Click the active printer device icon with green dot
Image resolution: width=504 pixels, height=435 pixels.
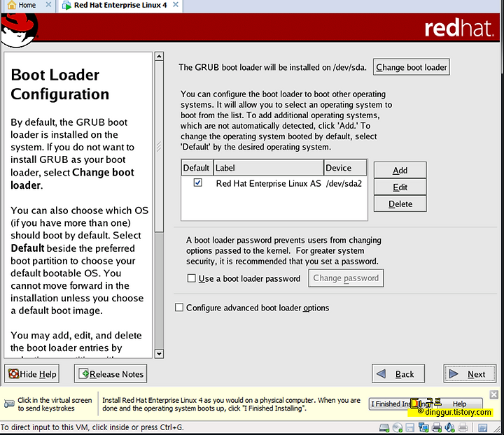pyautogui.click(x=437, y=427)
